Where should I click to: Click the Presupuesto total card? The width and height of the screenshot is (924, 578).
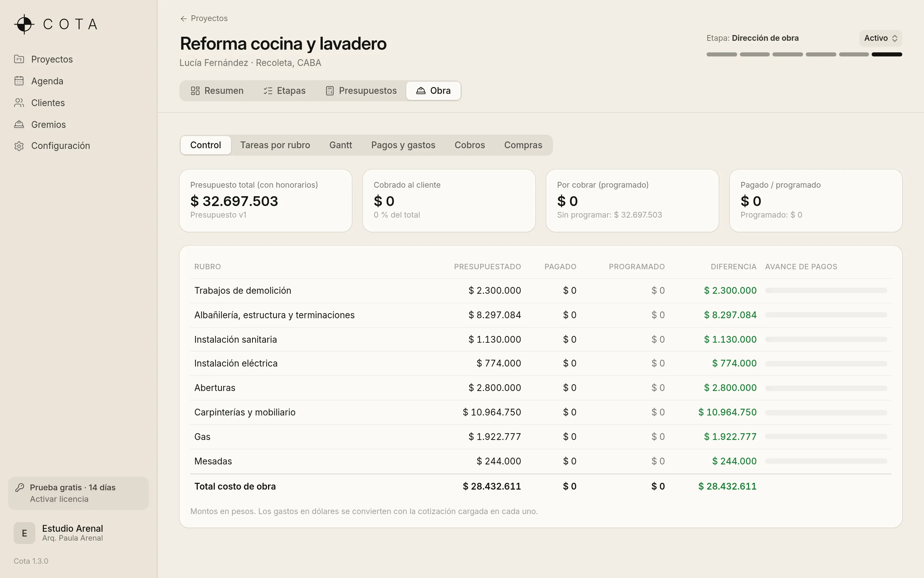click(x=265, y=201)
